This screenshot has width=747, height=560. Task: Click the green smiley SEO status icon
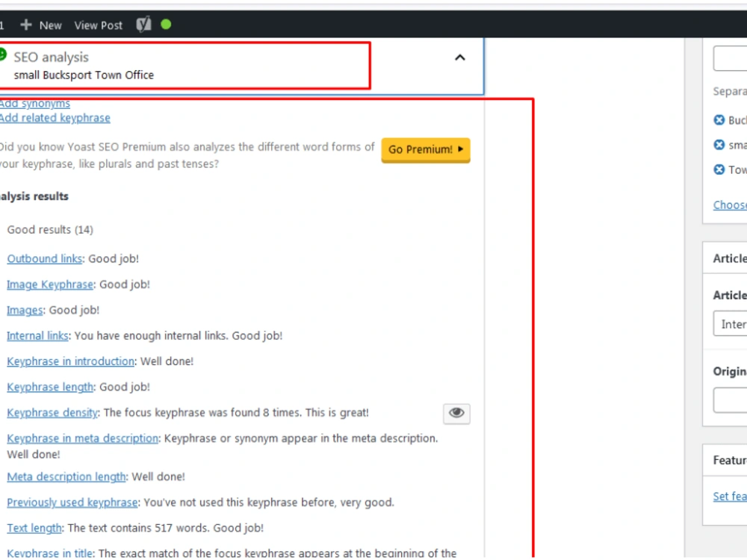coord(2,55)
